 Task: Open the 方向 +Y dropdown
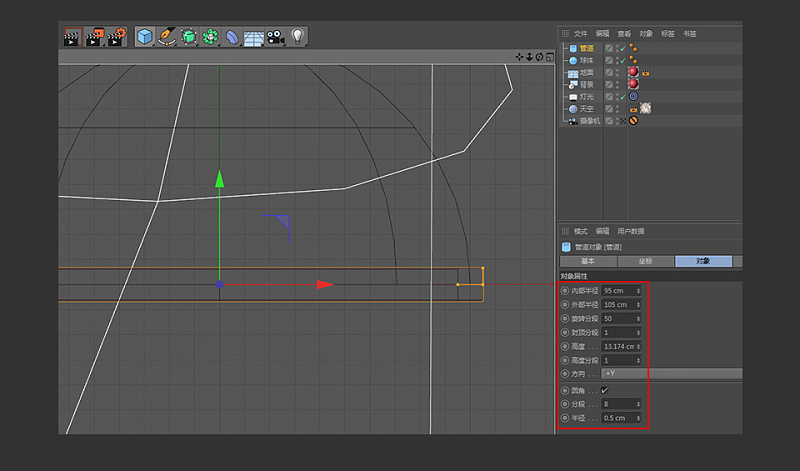click(670, 373)
